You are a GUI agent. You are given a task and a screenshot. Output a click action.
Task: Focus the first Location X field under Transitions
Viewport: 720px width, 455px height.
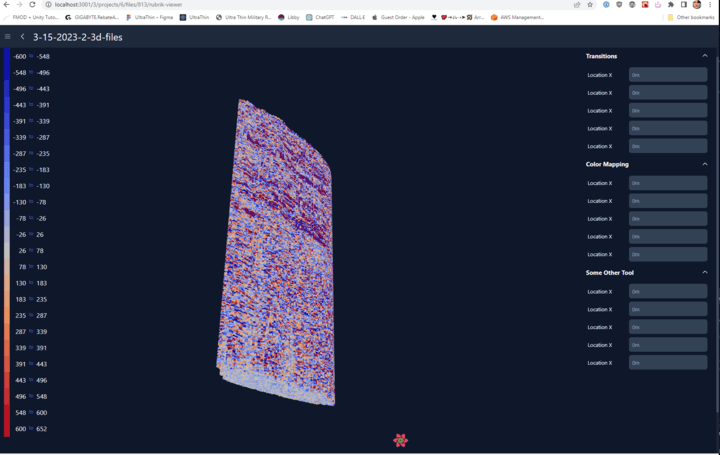tap(668, 75)
